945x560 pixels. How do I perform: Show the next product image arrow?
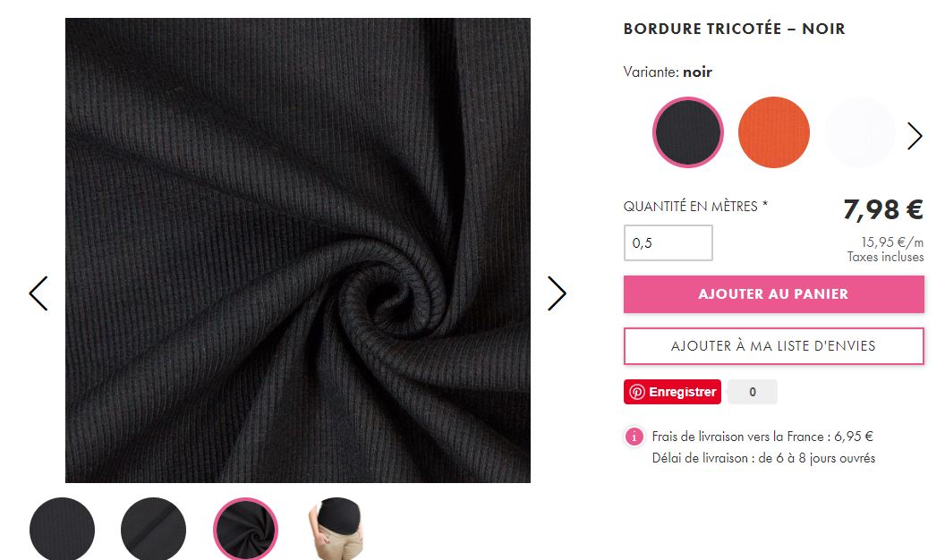click(557, 293)
